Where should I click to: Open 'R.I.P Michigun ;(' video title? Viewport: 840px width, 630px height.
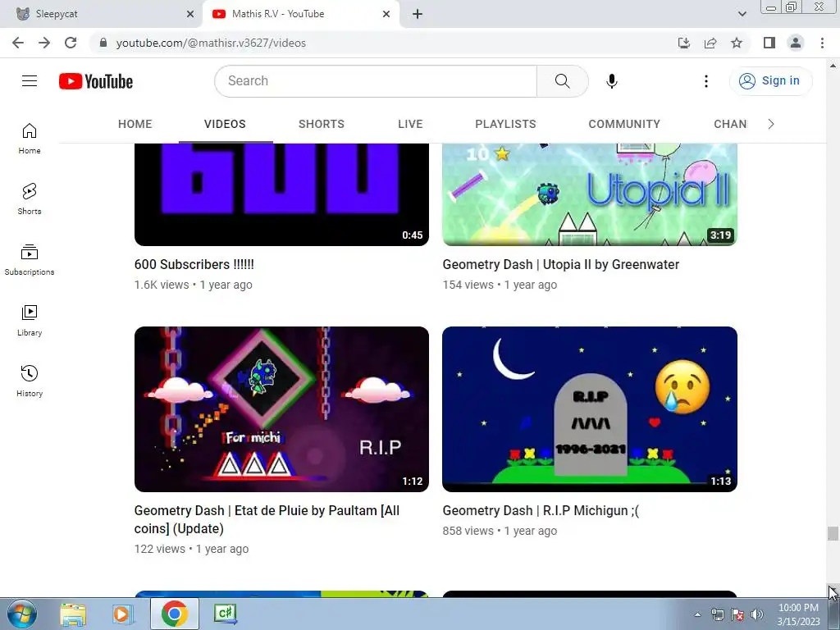(x=541, y=510)
